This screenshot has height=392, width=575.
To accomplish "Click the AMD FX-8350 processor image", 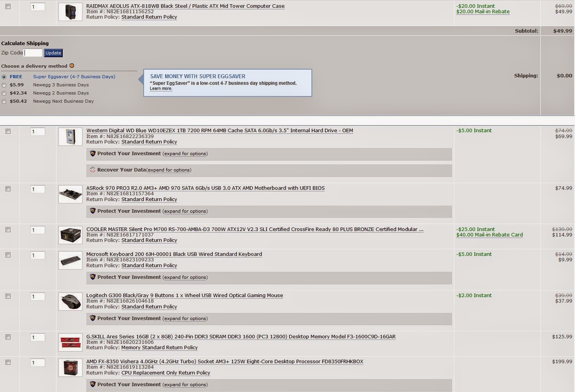I will click(x=70, y=367).
